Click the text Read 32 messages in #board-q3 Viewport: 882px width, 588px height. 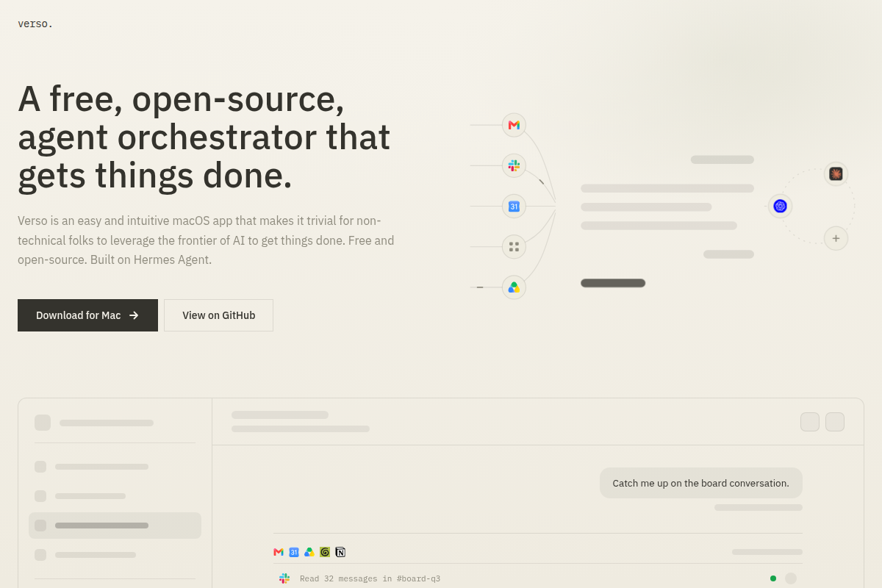pos(370,578)
